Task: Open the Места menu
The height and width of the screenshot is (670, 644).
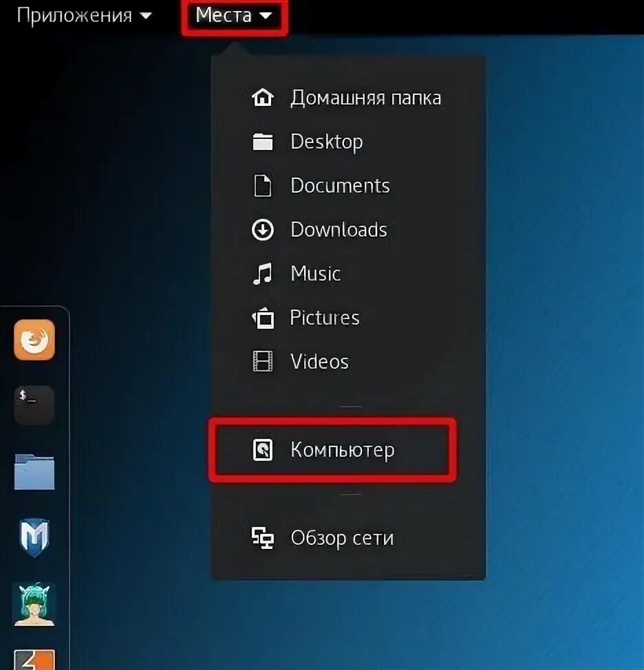Action: coord(234,16)
